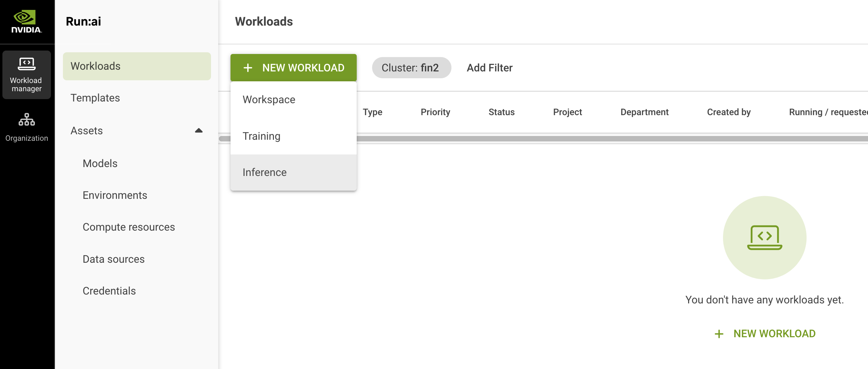This screenshot has height=369, width=868.
Task: Open the Workload manager section
Action: (x=27, y=75)
